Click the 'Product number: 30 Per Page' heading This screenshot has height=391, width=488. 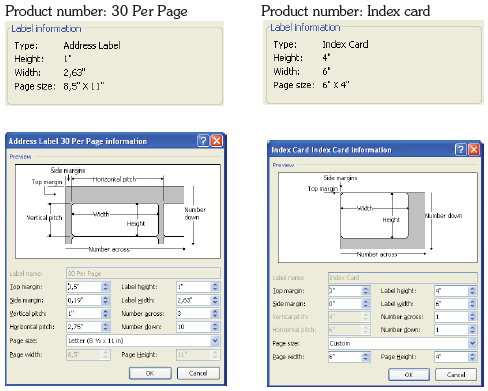(x=96, y=11)
